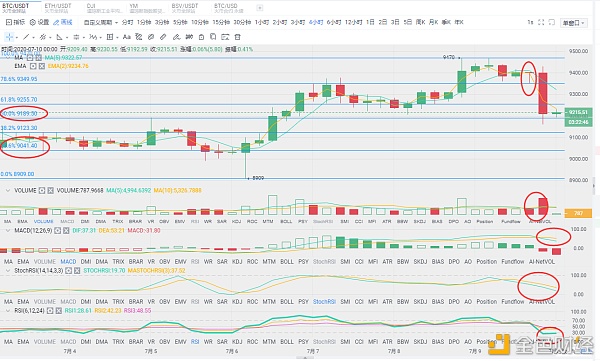Open dropdown arrow beside the wave tool
Screen dimensions: 600x361
point(100,38)
